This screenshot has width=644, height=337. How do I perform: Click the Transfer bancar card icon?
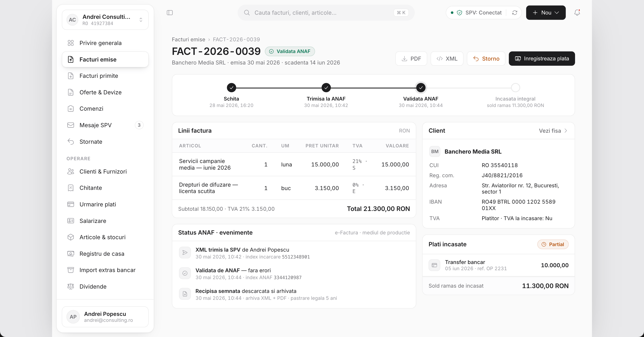tap(434, 265)
